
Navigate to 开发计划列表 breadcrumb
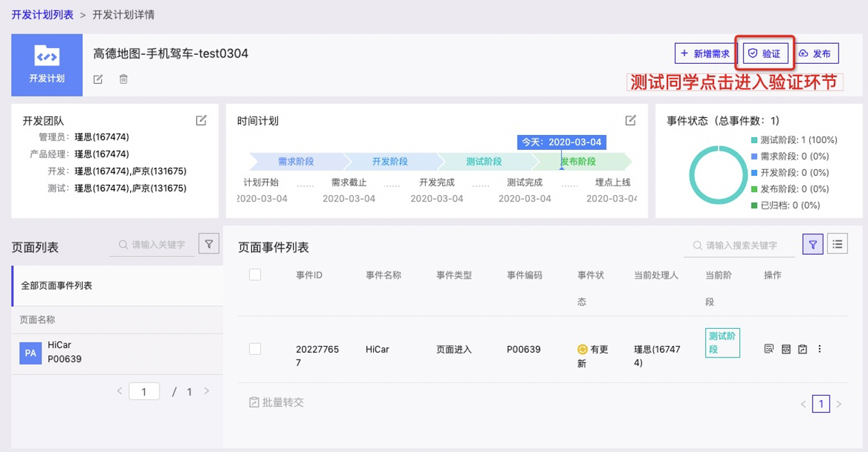pos(42,14)
